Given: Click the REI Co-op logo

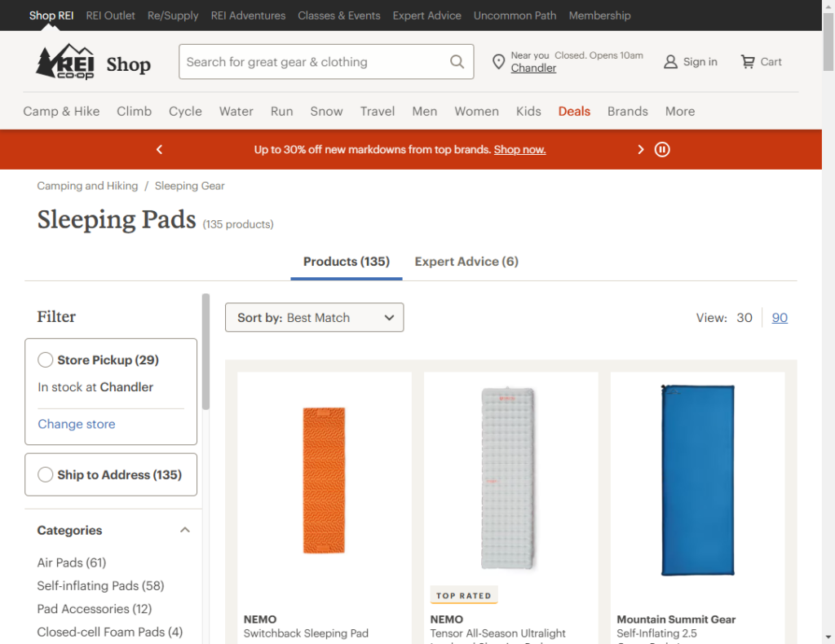Looking at the screenshot, I should pos(65,62).
